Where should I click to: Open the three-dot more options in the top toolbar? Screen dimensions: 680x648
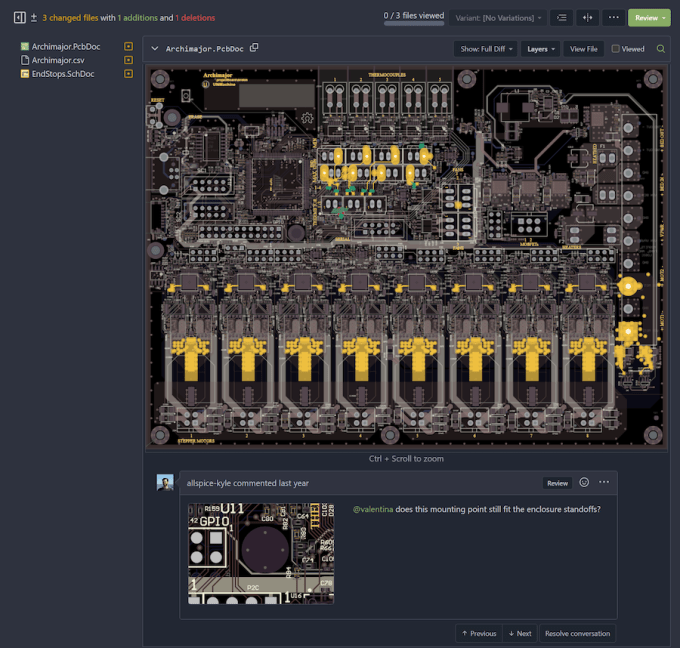pyautogui.click(x=612, y=18)
